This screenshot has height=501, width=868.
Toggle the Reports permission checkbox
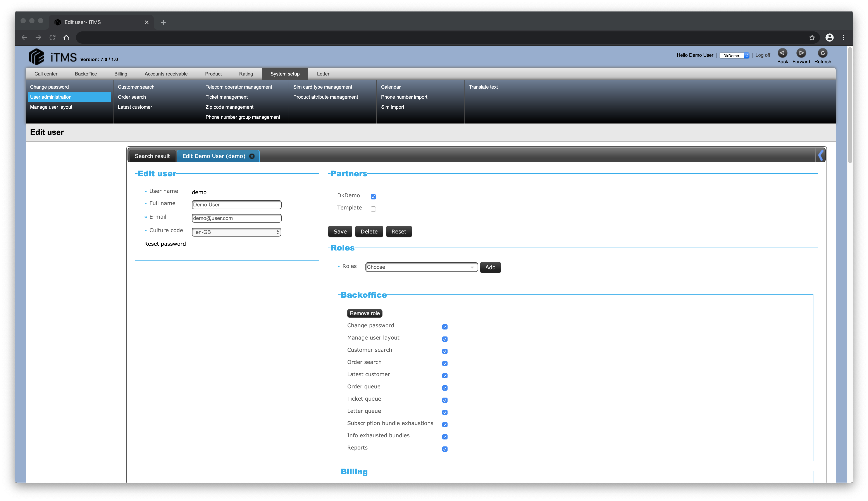445,449
